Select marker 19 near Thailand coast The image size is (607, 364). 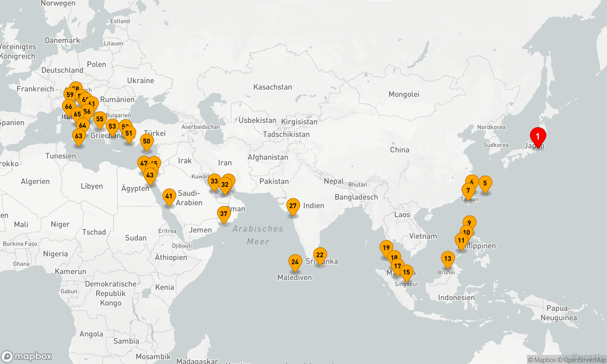click(x=386, y=248)
